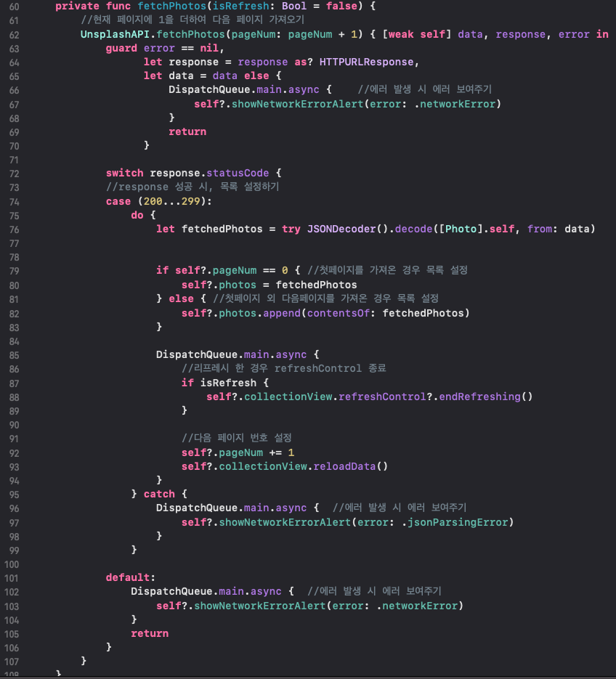
Task: Click the 'guard' keyword on line 63
Action: (121, 48)
